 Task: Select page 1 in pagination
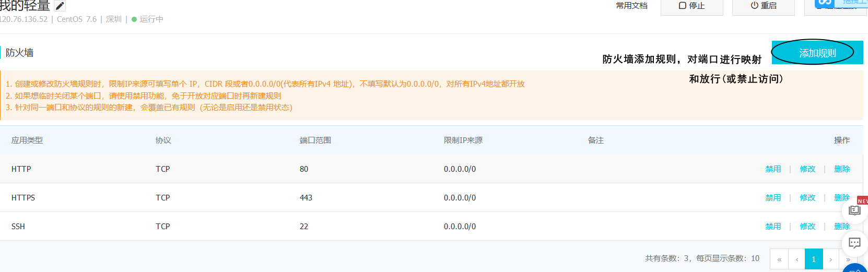[x=814, y=259]
